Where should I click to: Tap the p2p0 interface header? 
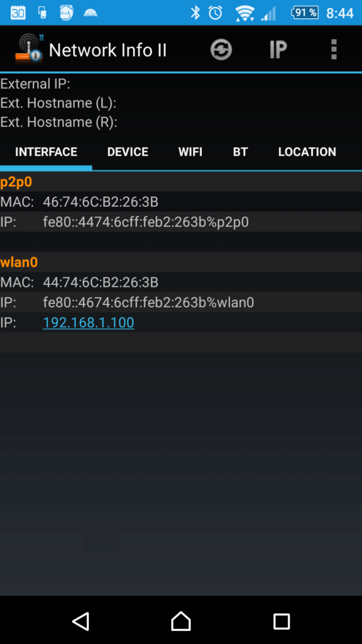pos(181,182)
